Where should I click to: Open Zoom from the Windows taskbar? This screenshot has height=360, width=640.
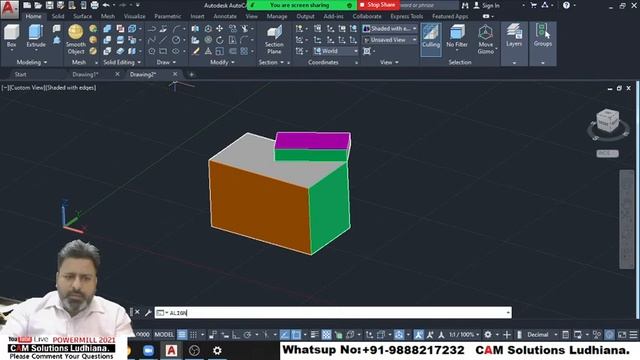click(149, 350)
